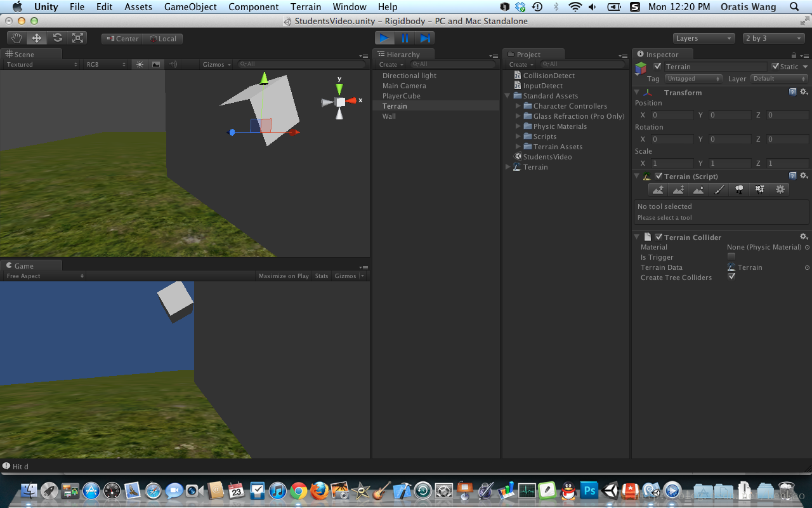Toggle the Static checkbox
The width and height of the screenshot is (812, 508).
(775, 66)
